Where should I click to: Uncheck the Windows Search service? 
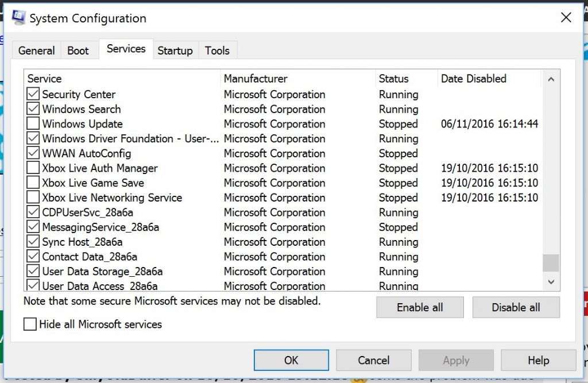(x=33, y=109)
